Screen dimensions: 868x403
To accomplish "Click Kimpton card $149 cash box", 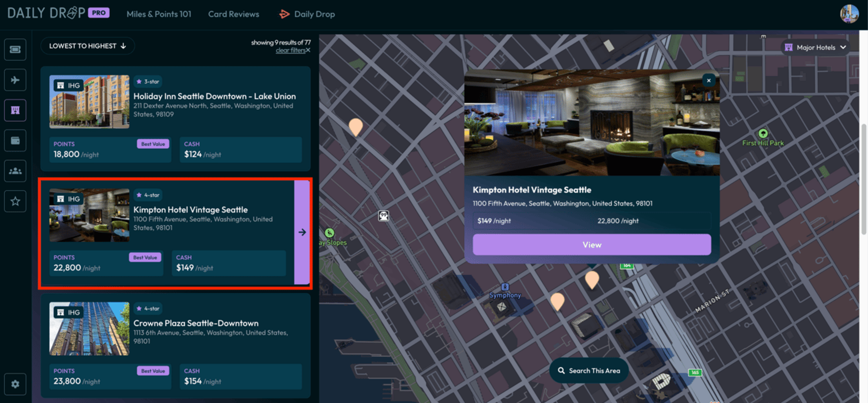I will 229,263.
